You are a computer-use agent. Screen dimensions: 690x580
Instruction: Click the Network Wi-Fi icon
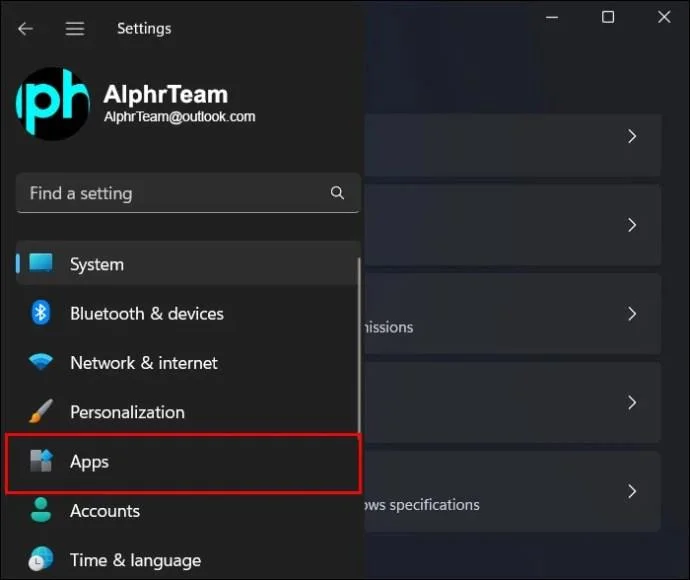[x=41, y=363]
